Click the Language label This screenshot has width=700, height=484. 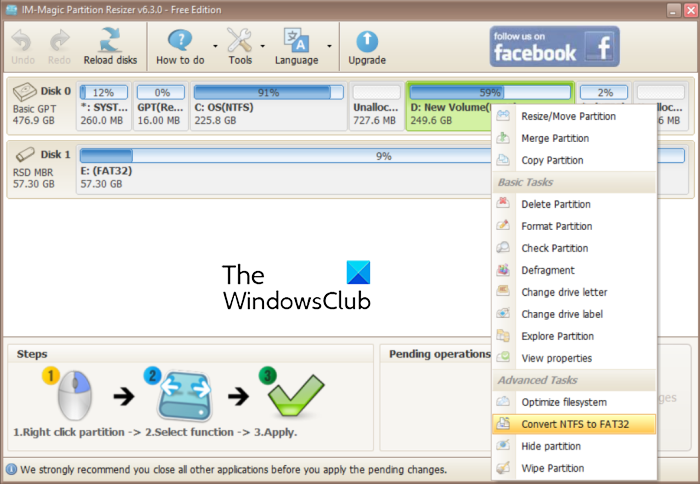(296, 60)
